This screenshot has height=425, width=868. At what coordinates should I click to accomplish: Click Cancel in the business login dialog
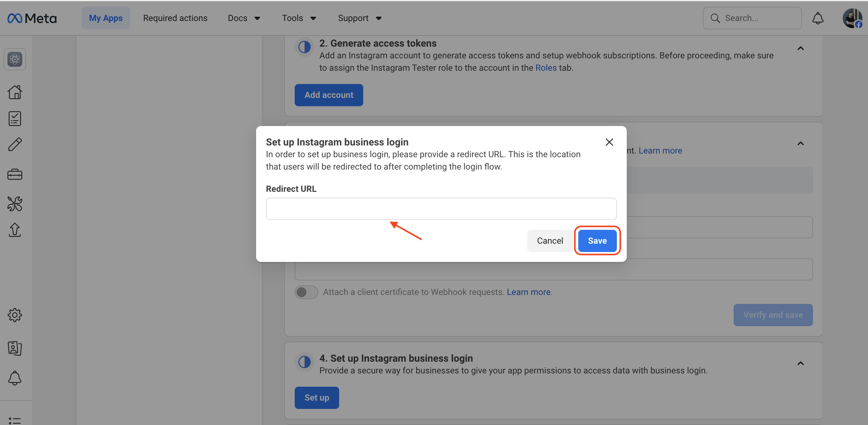[x=550, y=241]
